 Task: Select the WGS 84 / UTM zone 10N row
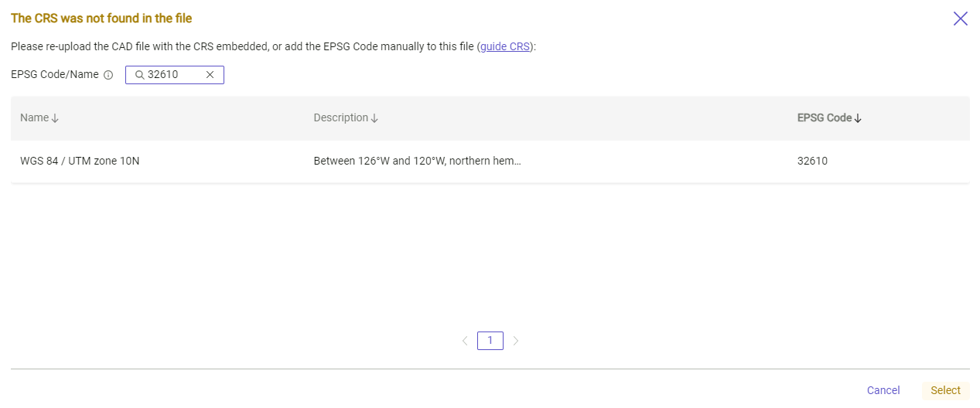(80, 161)
